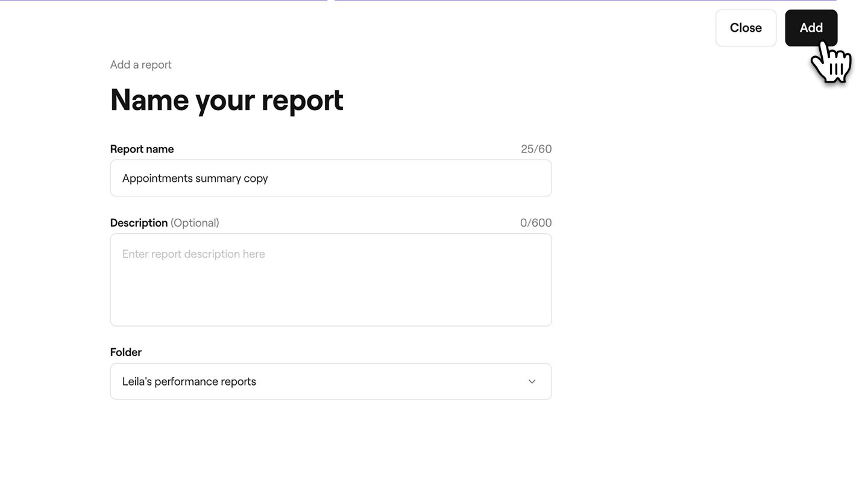The width and height of the screenshot is (868, 482).
Task: Click the right progress bar segment
Action: point(585,1)
